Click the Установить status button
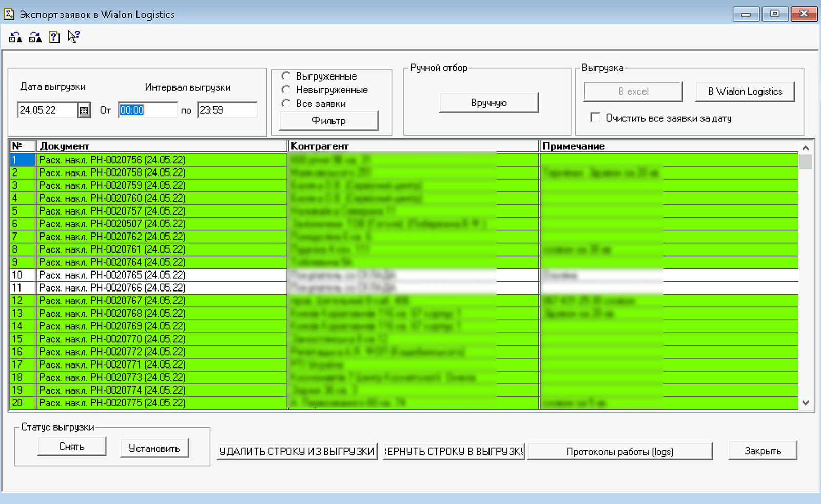The height and width of the screenshot is (504, 821). tap(154, 448)
